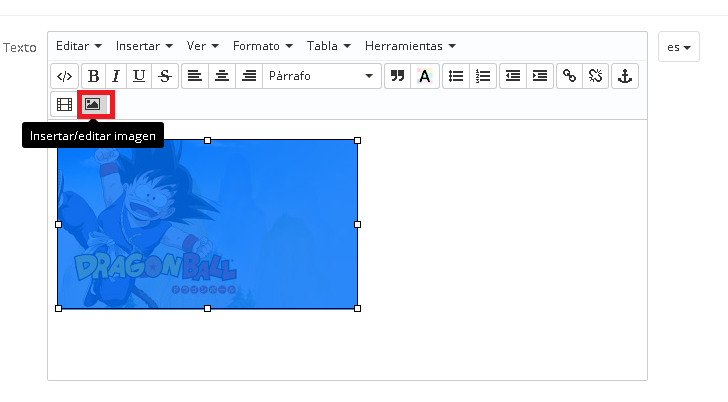Toggle underline formatting
This screenshot has width=728, height=402.
139,76
